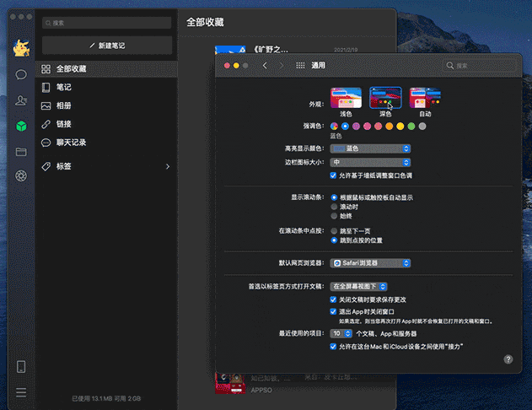
Task: Pick multicolor accent swatch
Action: 334,127
